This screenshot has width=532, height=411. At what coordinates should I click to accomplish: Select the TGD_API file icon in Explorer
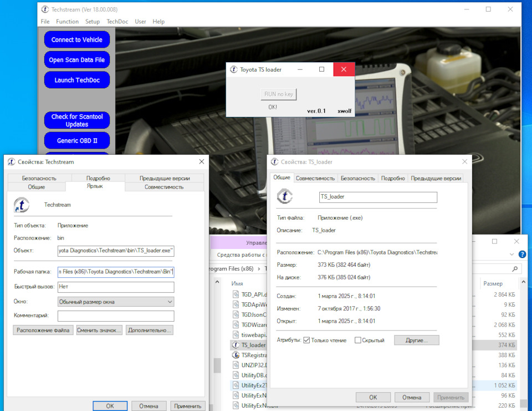click(x=236, y=294)
